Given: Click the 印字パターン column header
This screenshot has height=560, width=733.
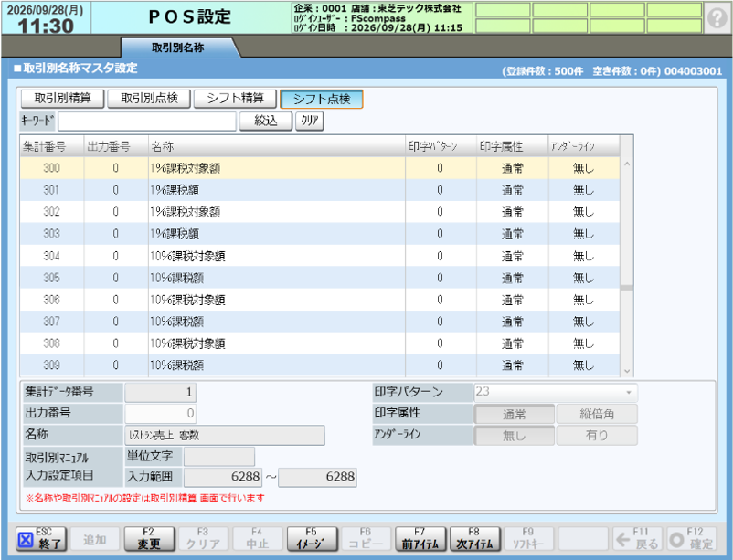Looking at the screenshot, I should (x=441, y=146).
